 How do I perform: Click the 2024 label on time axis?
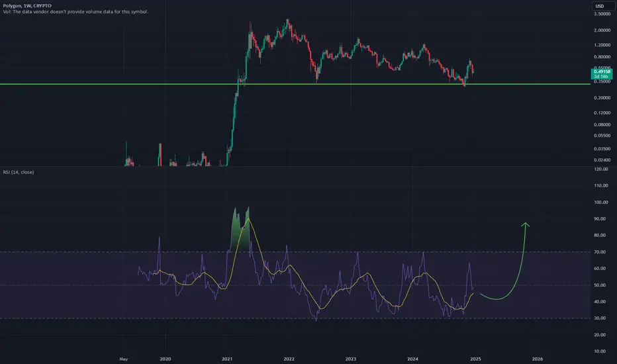pyautogui.click(x=412, y=359)
